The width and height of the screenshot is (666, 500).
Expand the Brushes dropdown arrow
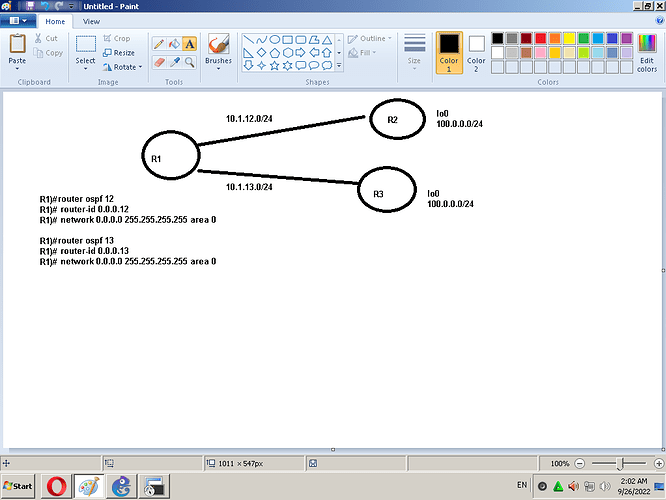click(218, 68)
